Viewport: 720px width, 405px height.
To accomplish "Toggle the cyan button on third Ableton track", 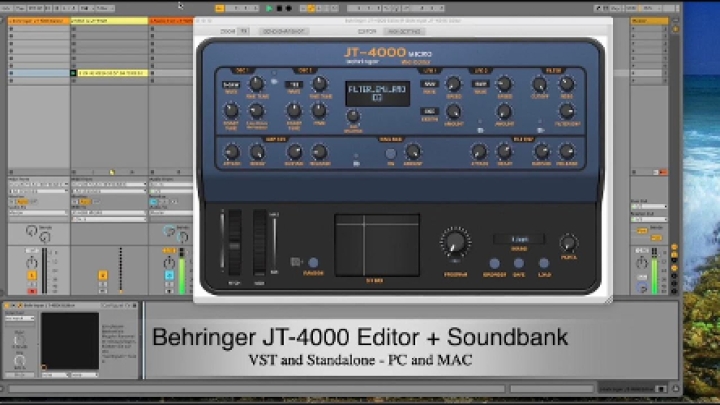I will tap(169, 275).
